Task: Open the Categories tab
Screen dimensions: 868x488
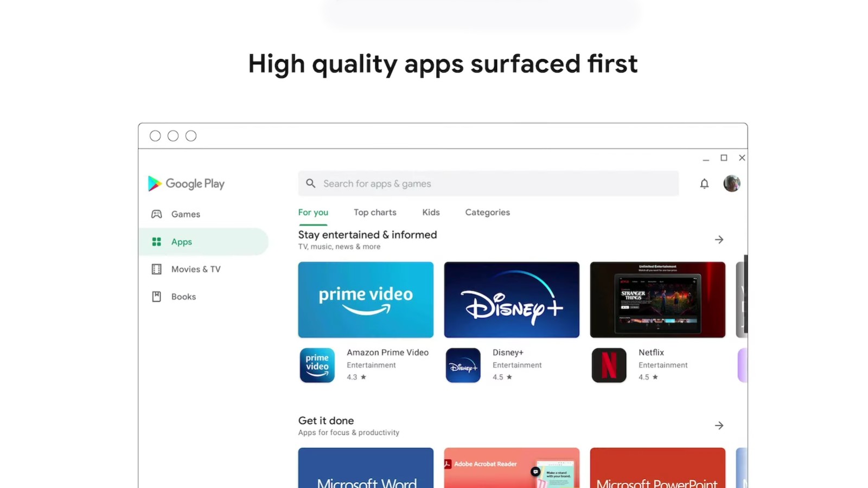Action: pyautogui.click(x=487, y=213)
